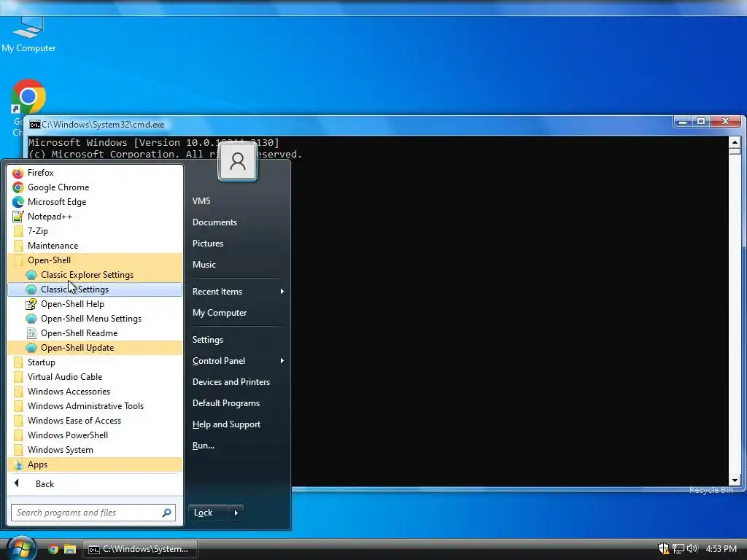Expand Windows Ease of Access folder
This screenshot has width=747, height=560.
(95, 421)
